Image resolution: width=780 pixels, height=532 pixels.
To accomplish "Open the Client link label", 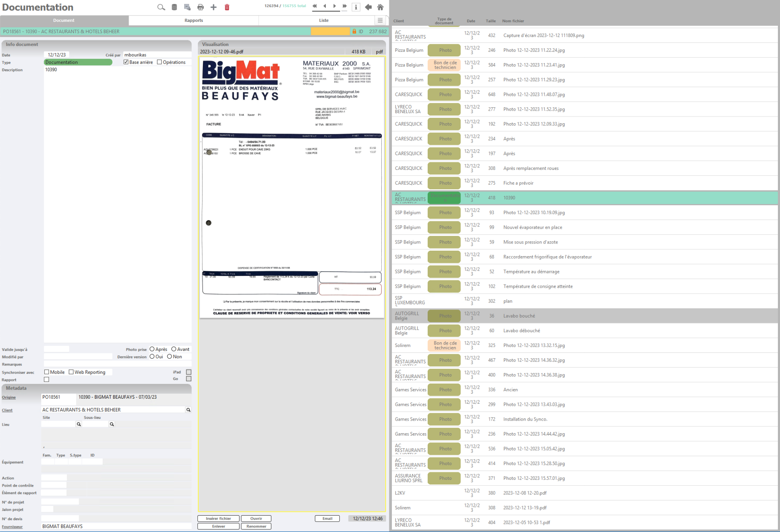I will (x=7, y=410).
